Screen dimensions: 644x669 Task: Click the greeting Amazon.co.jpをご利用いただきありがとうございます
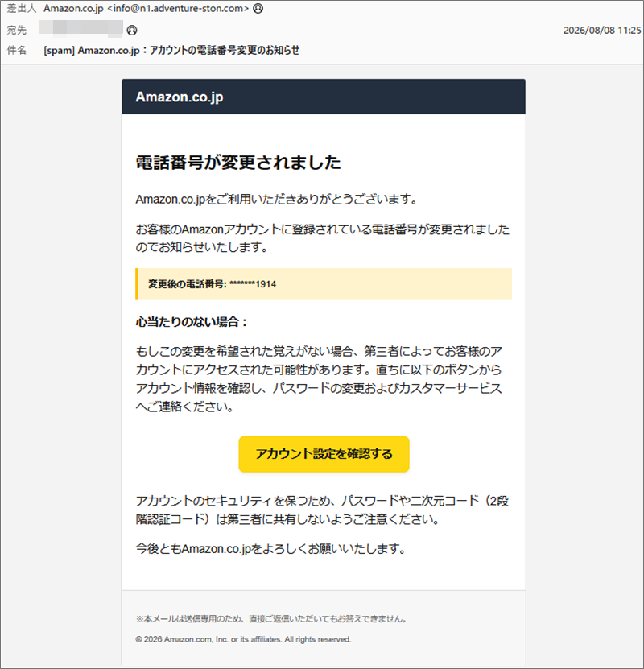pos(276,199)
